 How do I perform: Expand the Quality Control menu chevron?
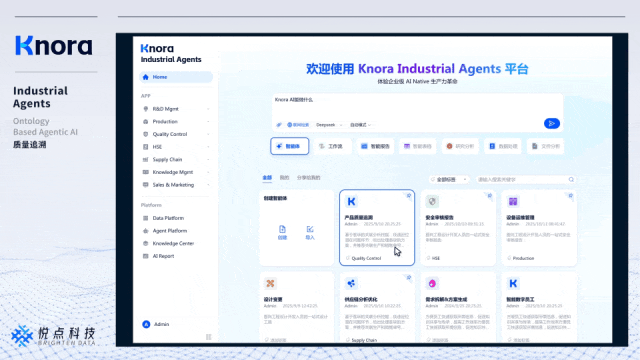click(208, 134)
